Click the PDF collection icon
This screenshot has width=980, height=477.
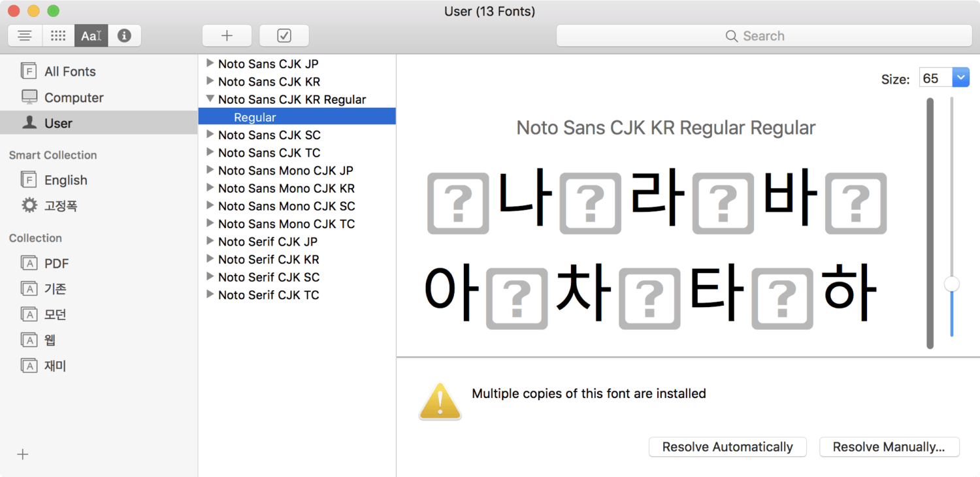point(29,263)
